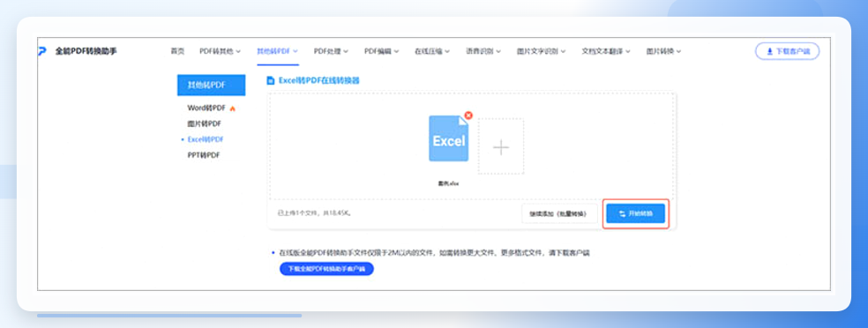Image resolution: width=868 pixels, height=328 pixels.
Task: Remove uploaded Excel file with red X
Action: [468, 116]
